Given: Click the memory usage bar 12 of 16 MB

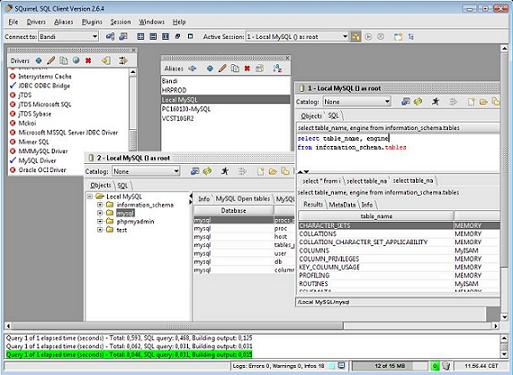Looking at the screenshot, I should pyautogui.click(x=390, y=366).
